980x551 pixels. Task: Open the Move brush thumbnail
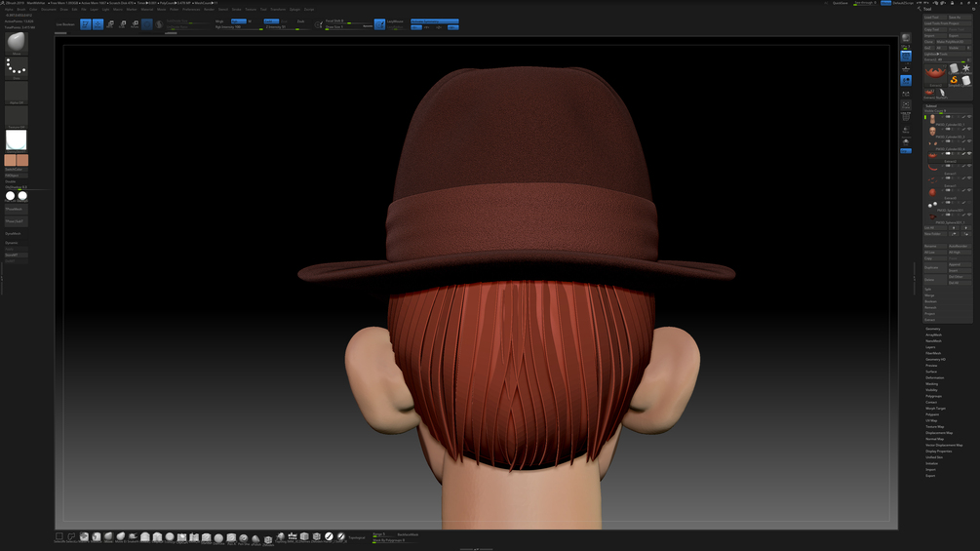pos(17,43)
